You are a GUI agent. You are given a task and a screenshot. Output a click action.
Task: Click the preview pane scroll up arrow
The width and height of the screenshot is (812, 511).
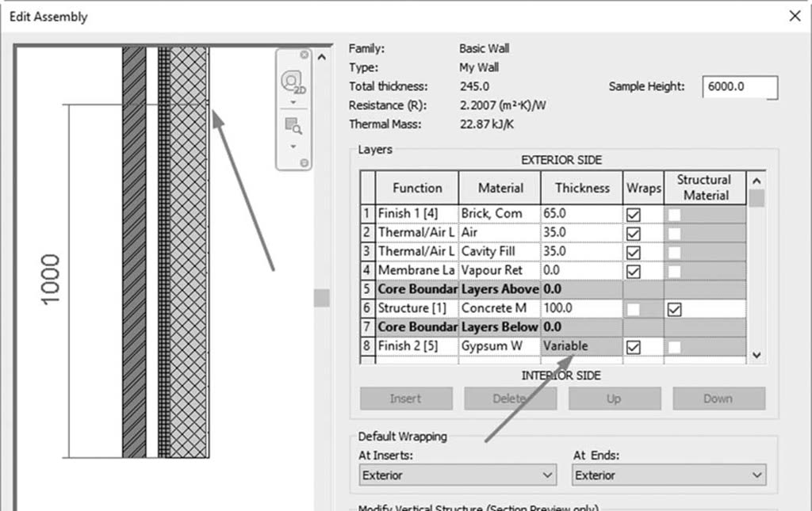322,57
